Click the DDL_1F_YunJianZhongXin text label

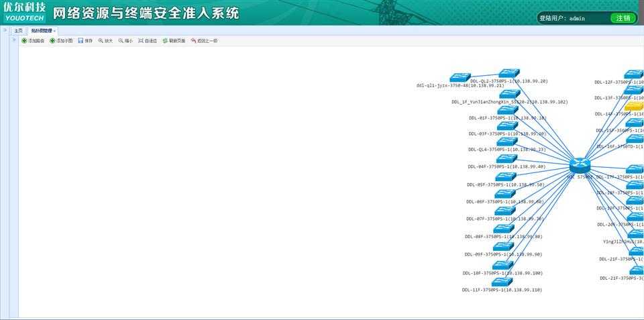(510, 102)
